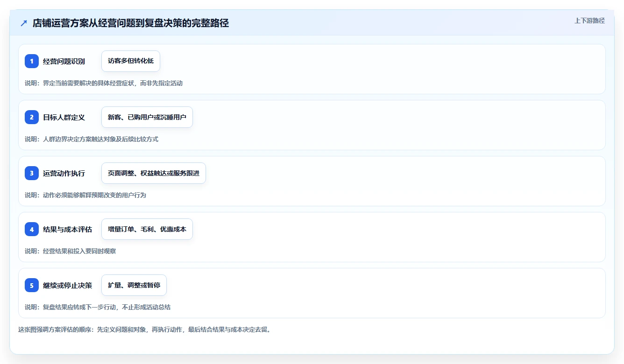Select the 增量订单、毛利、优惠成本 tag

[147, 229]
